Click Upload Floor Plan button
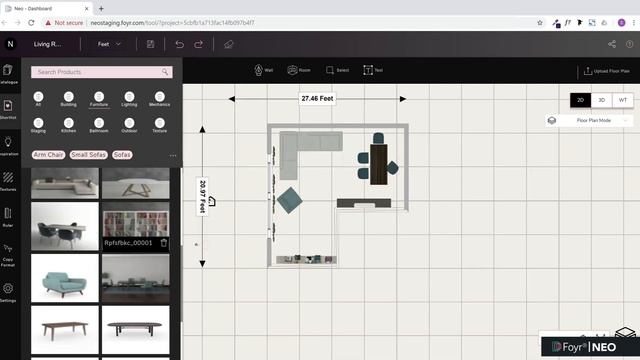The width and height of the screenshot is (640, 360). click(607, 71)
